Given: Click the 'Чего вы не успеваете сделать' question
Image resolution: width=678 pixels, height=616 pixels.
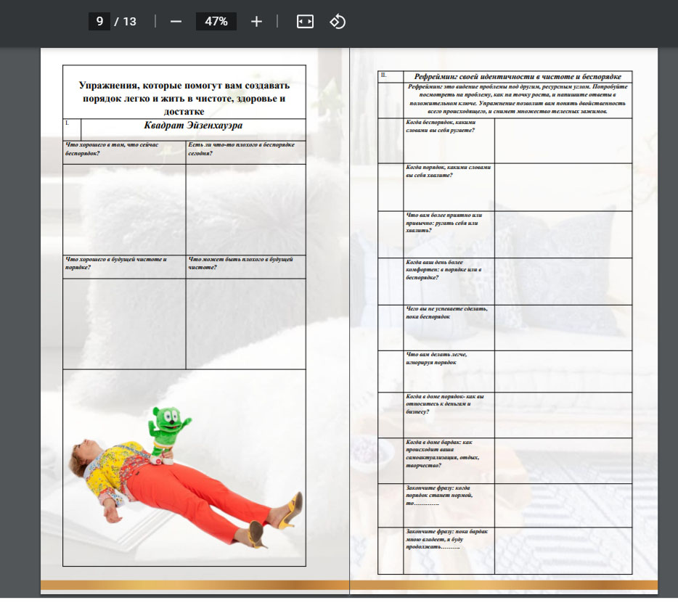Looking at the screenshot, I should [x=448, y=313].
